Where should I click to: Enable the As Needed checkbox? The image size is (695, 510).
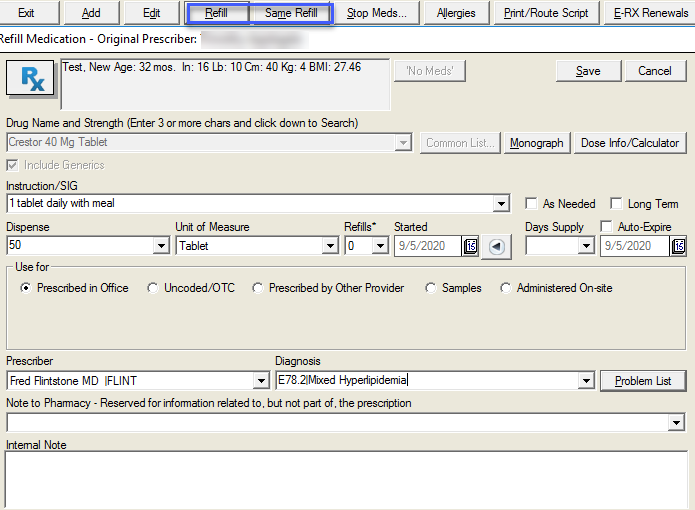pos(534,203)
